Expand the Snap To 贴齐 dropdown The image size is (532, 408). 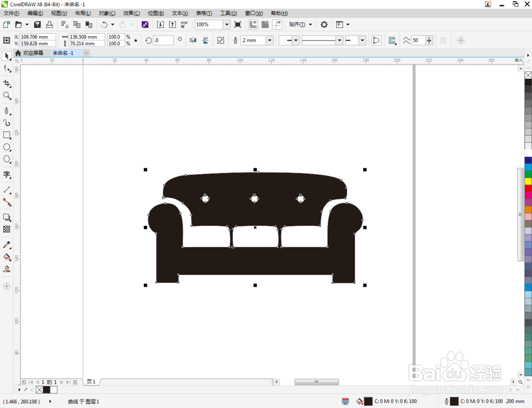point(311,25)
